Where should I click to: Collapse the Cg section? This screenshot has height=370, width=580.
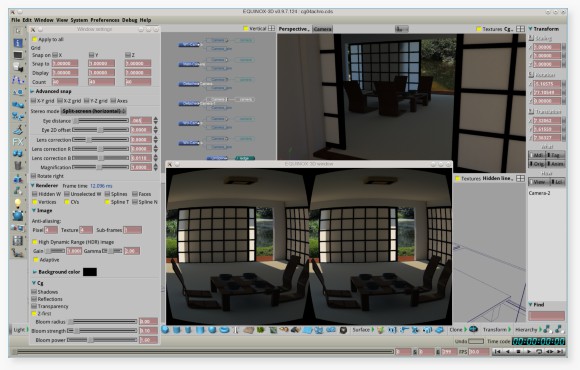(34, 283)
